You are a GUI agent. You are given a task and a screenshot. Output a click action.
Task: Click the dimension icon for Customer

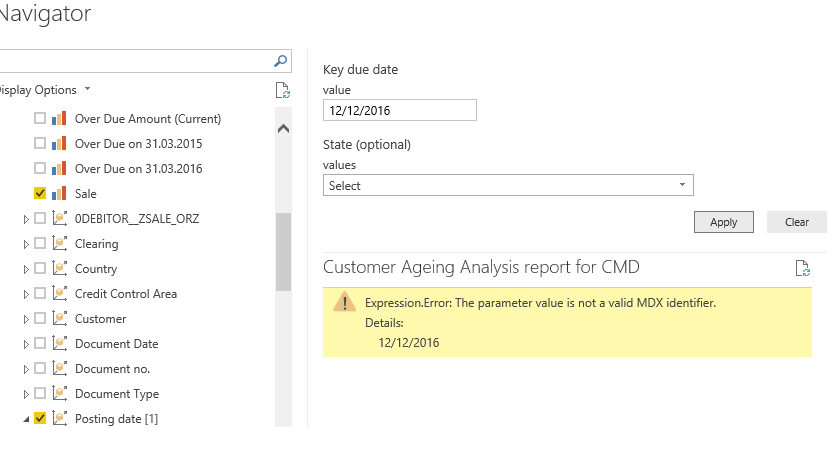coord(59,318)
